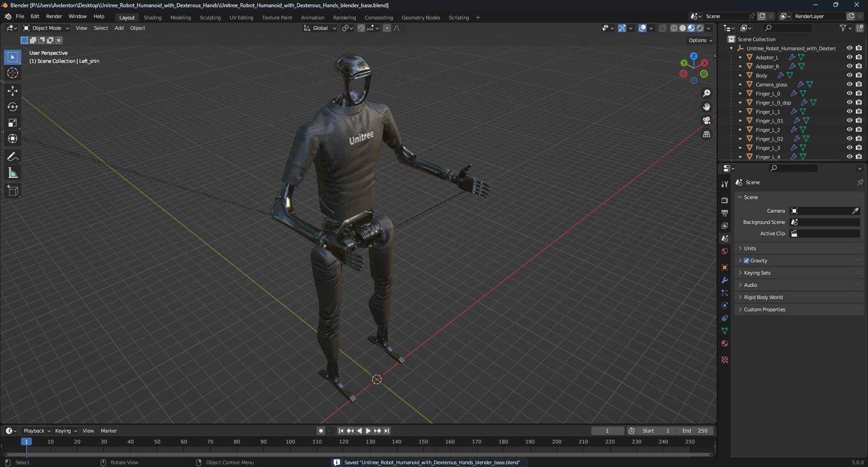Screen dimensions: 868x467
Task: Jump to the end frame
Action: click(387, 431)
